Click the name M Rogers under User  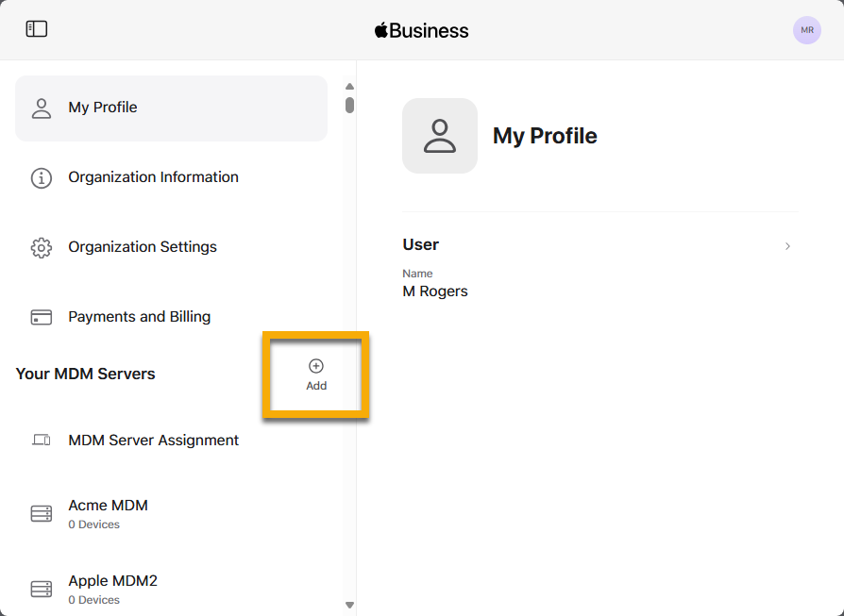click(x=435, y=291)
